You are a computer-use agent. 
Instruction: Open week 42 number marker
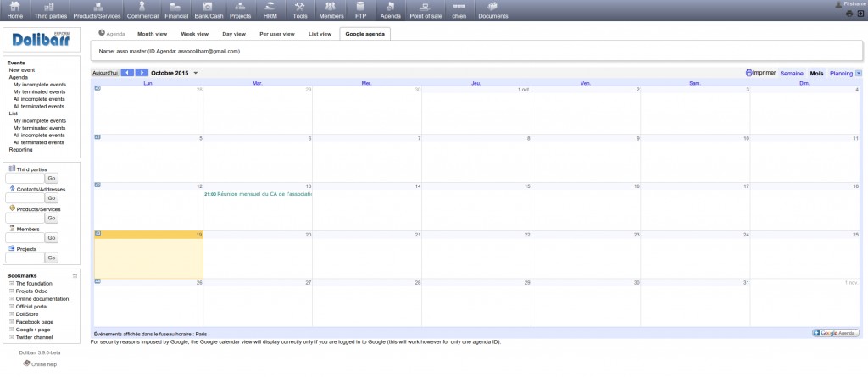[x=97, y=185]
